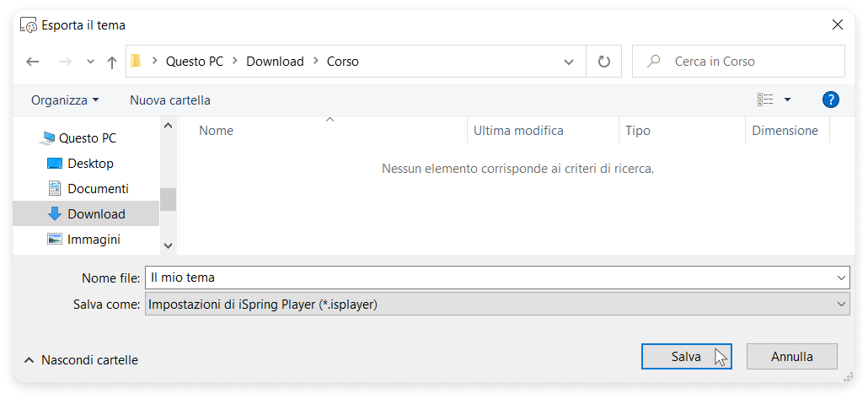Click the Documenti folder icon

point(55,189)
